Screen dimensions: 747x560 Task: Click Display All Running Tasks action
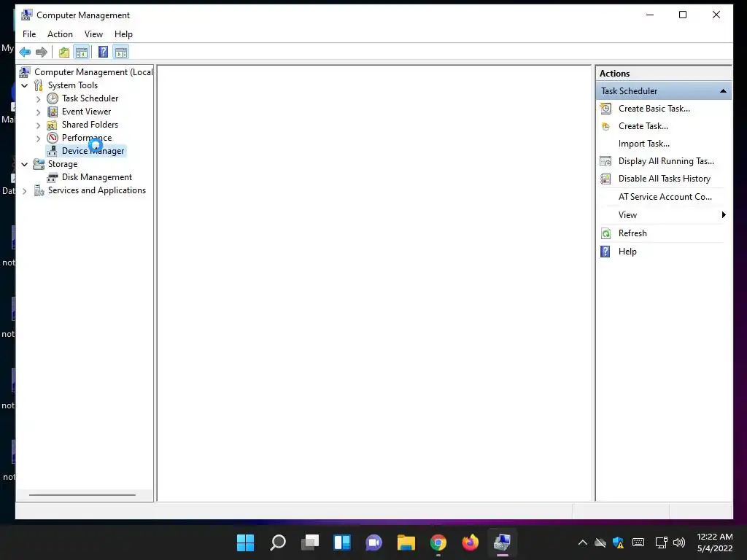click(666, 161)
